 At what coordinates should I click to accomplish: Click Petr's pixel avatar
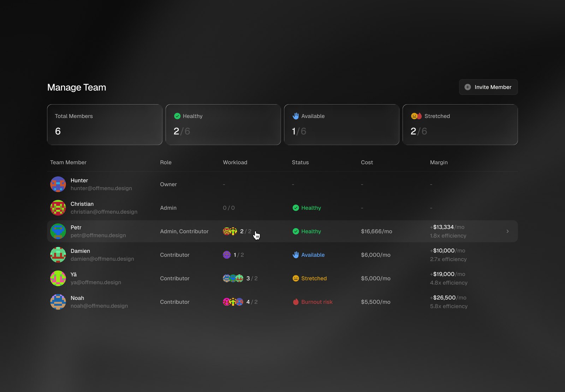58,231
